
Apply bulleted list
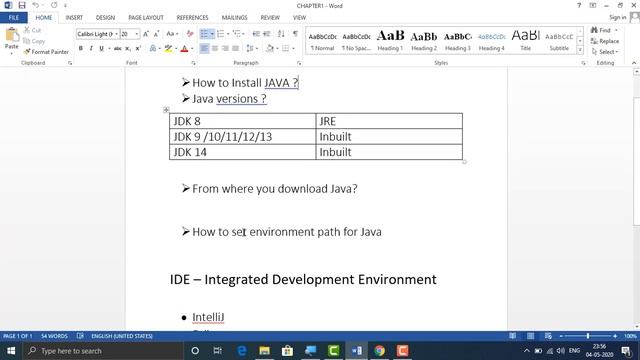204,34
